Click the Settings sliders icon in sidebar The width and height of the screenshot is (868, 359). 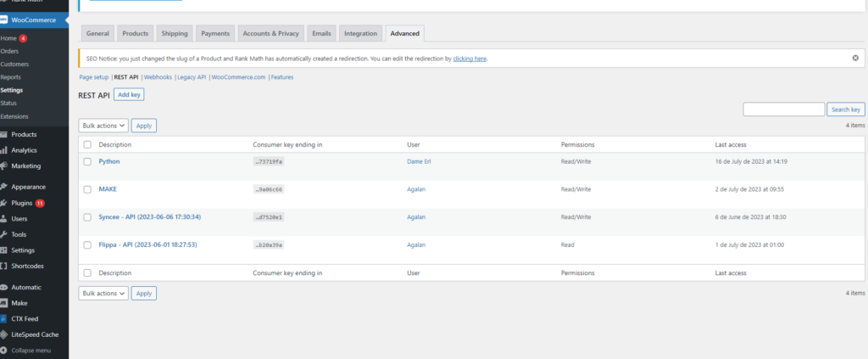(x=3, y=250)
